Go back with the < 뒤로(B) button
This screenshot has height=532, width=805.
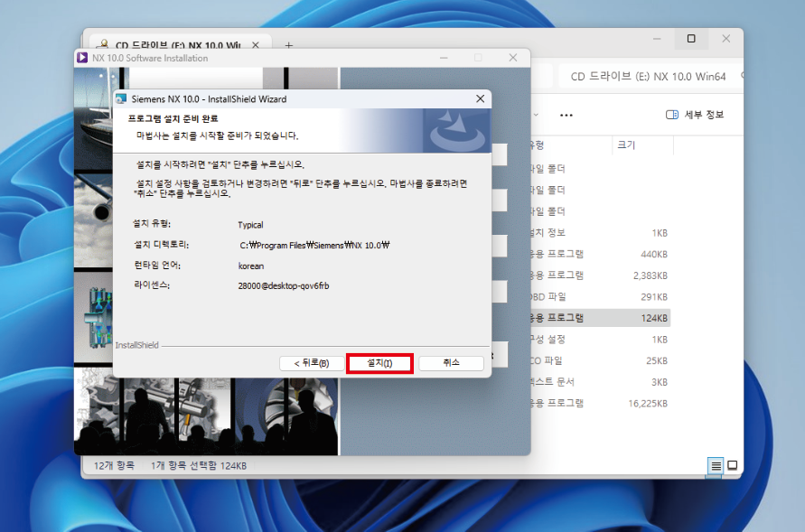pyautogui.click(x=312, y=363)
